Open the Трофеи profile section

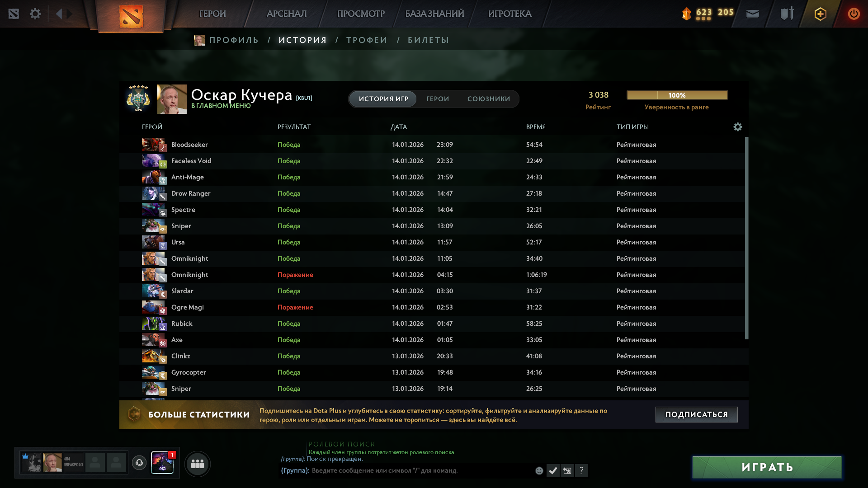coord(367,40)
